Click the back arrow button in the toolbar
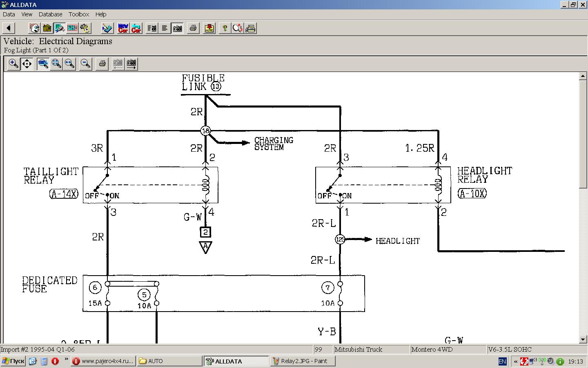588x368 pixels. pos(9,28)
